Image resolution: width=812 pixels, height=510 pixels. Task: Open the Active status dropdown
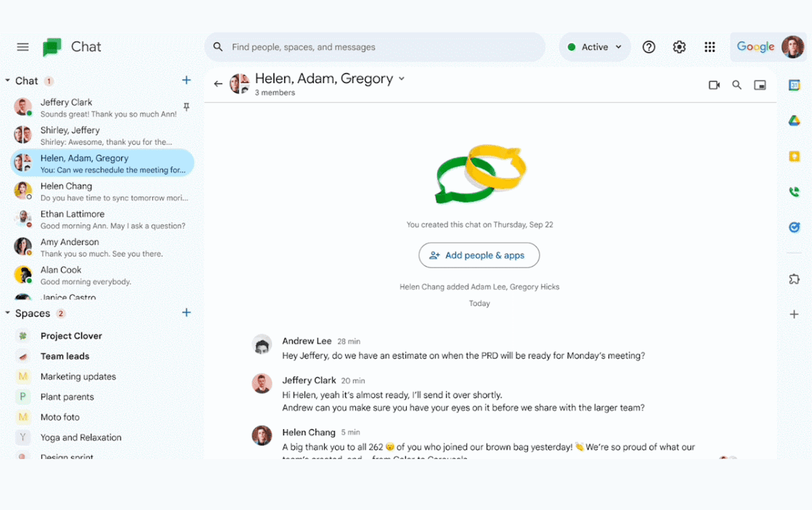595,47
